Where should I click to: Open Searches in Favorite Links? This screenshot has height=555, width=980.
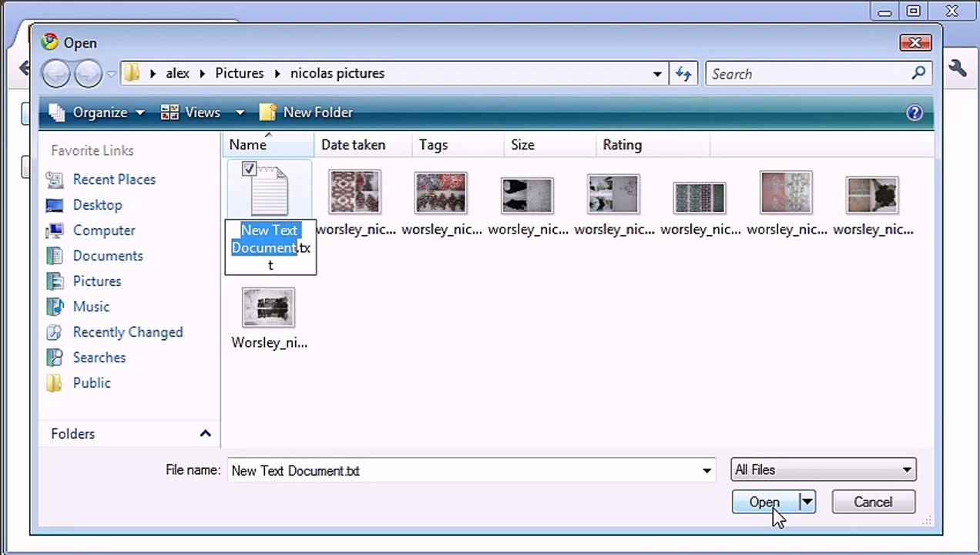(x=86, y=358)
